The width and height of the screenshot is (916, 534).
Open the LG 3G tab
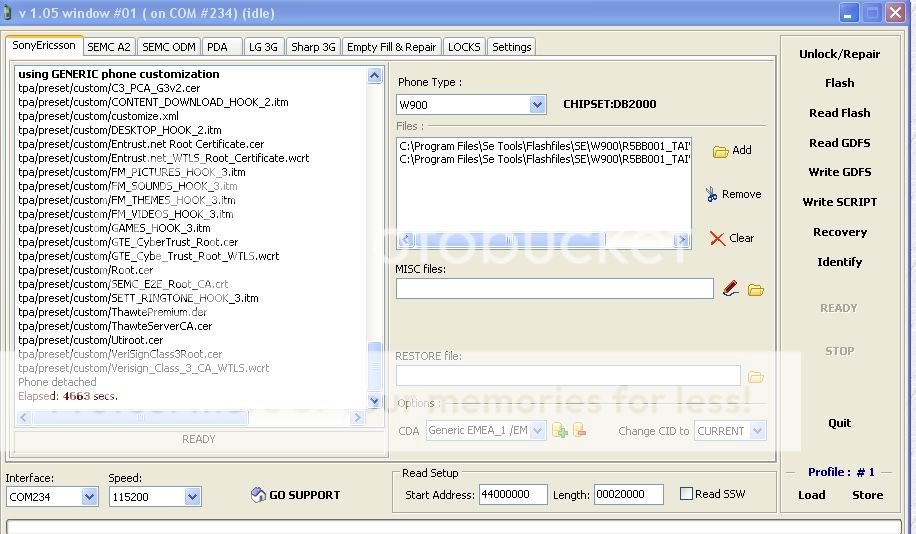(x=263, y=47)
